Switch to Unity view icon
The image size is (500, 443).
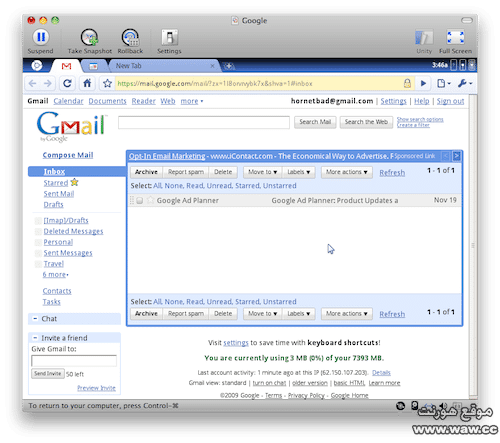tap(424, 37)
